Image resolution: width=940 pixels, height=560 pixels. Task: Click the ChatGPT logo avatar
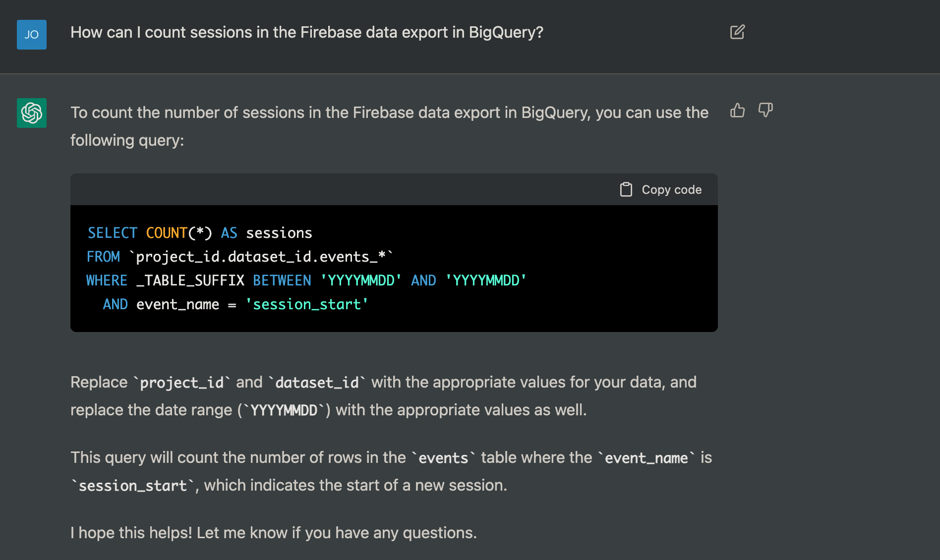pyautogui.click(x=32, y=113)
